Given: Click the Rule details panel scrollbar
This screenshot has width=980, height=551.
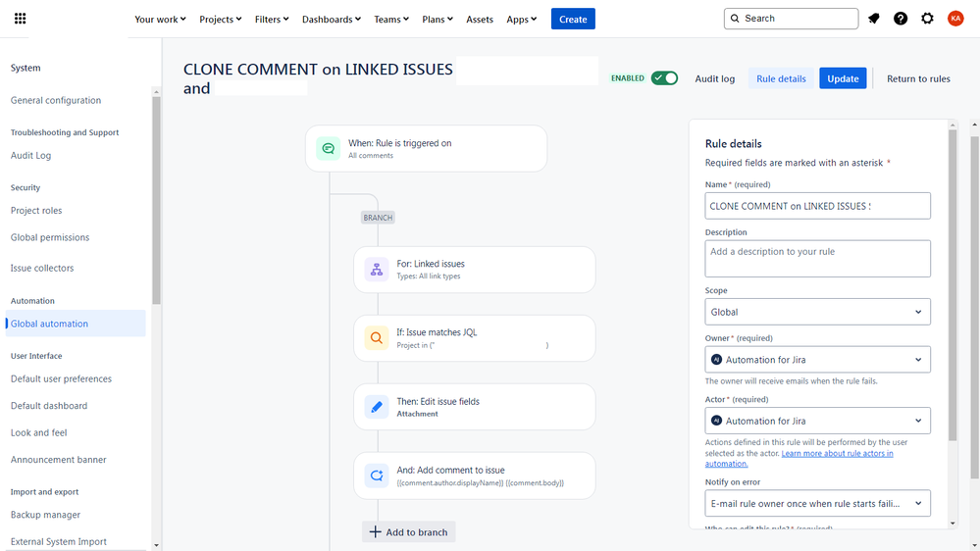Looking at the screenshot, I should [x=952, y=285].
